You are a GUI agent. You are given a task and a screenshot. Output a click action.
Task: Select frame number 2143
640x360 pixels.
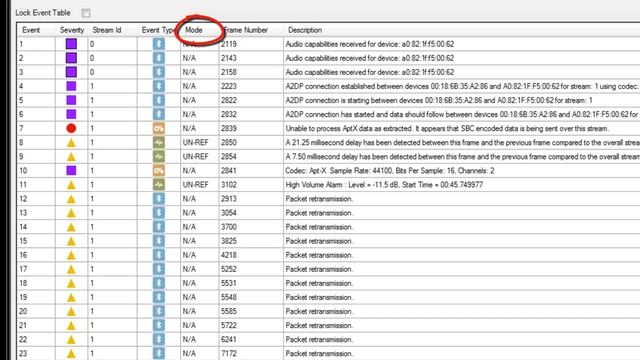[229, 58]
